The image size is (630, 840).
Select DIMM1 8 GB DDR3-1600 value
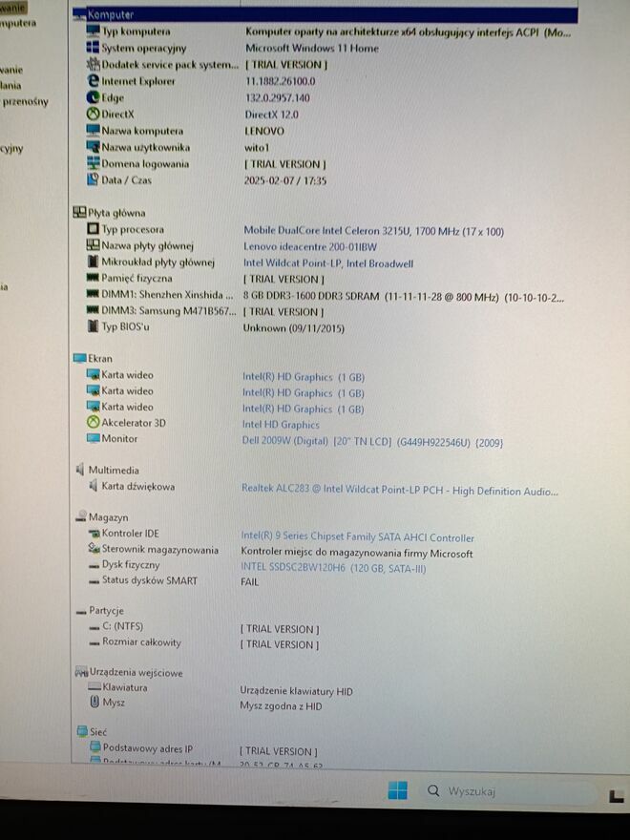pos(404,297)
